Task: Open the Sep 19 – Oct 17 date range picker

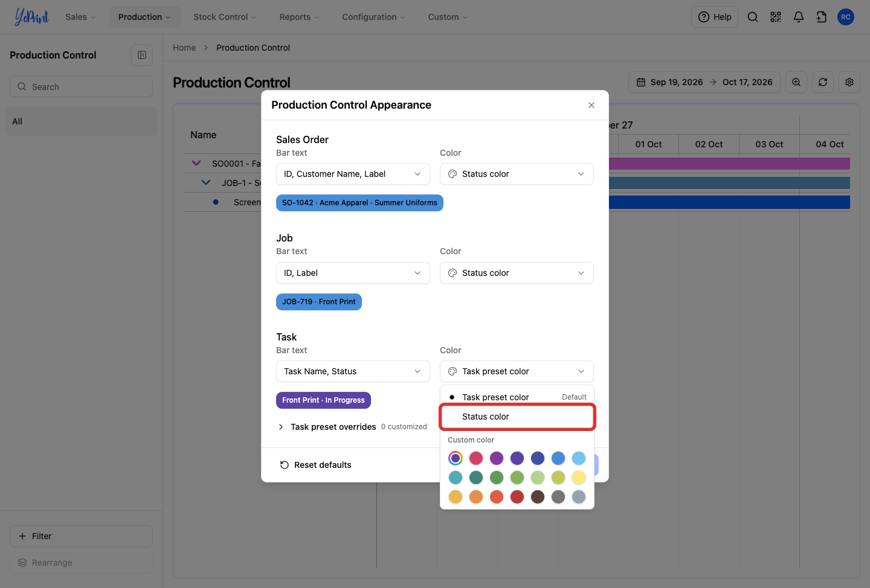Action: coord(704,82)
